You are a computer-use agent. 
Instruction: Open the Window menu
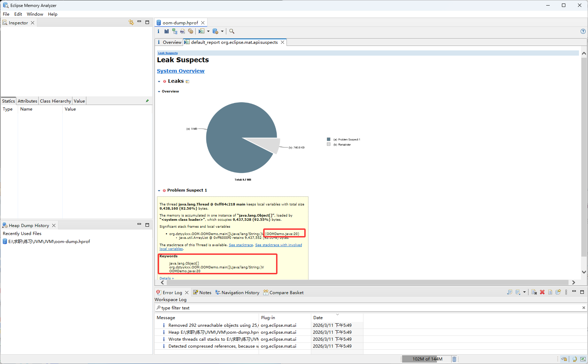[x=35, y=14]
